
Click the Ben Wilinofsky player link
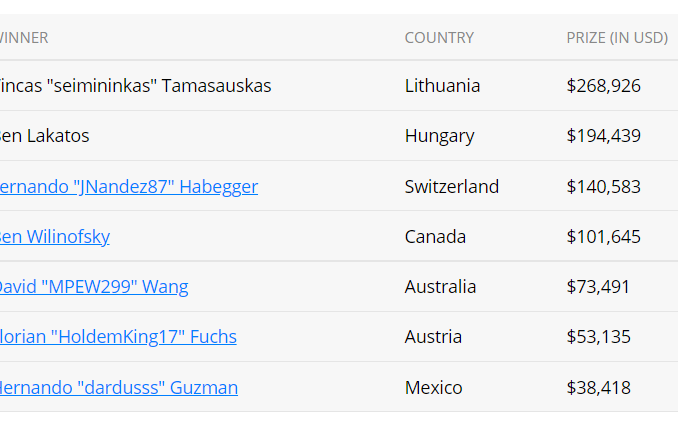click(x=55, y=236)
